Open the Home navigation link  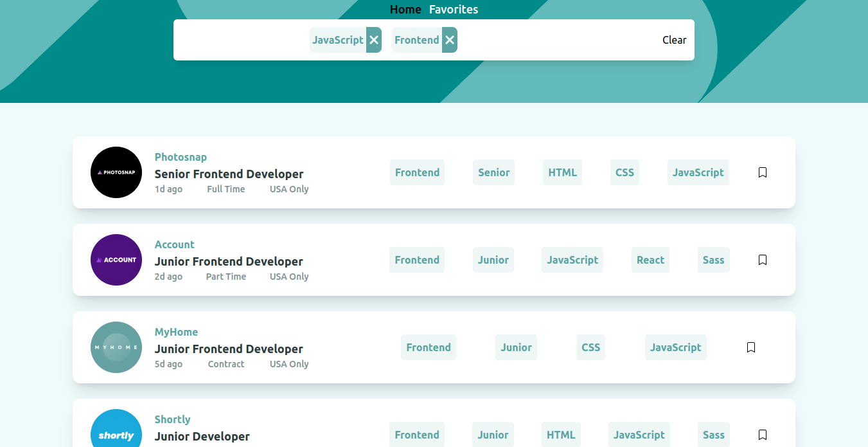pyautogui.click(x=405, y=10)
